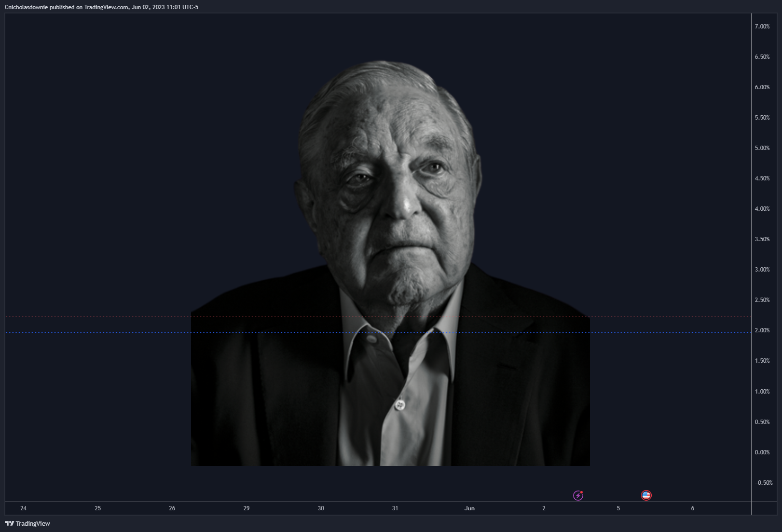782x532 pixels.
Task: Select the −0.50% price axis label
Action: point(763,483)
